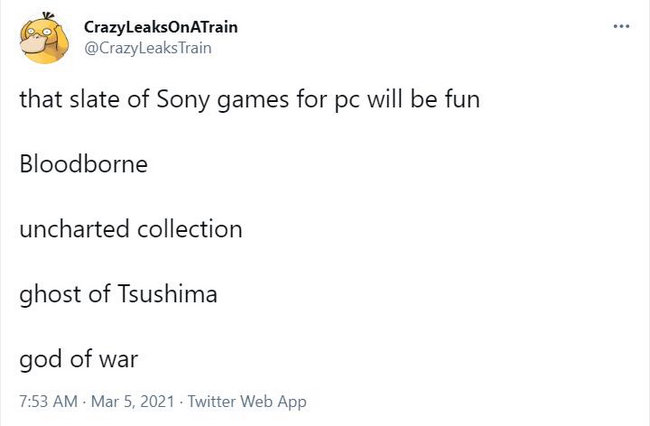
Task: Select the Mar 5, 2021 date link
Action: point(133,402)
